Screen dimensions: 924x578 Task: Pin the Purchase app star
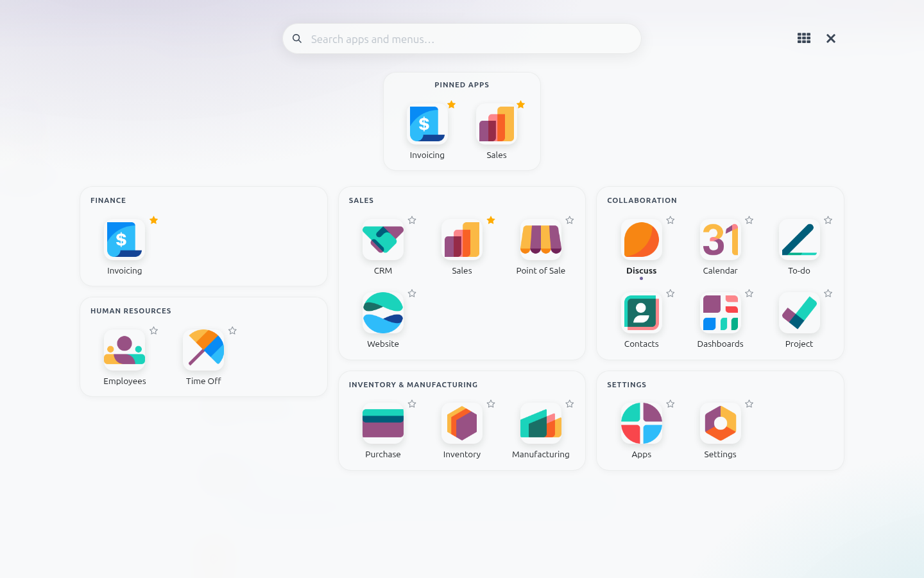[412, 404]
